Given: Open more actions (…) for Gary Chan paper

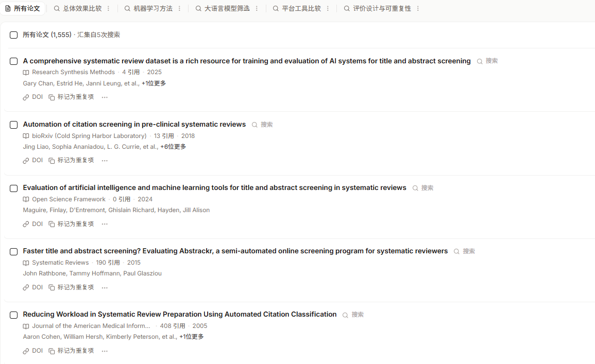Looking at the screenshot, I should pyautogui.click(x=105, y=97).
